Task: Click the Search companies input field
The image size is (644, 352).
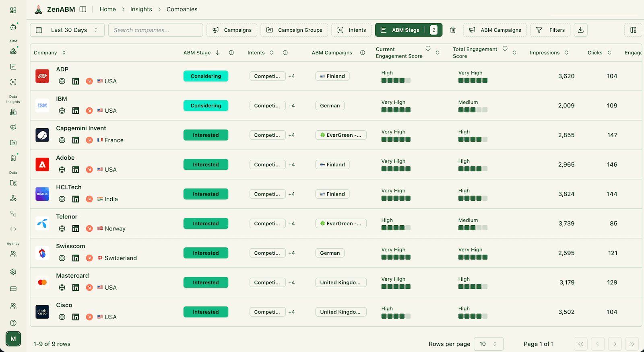Action: pyautogui.click(x=155, y=30)
